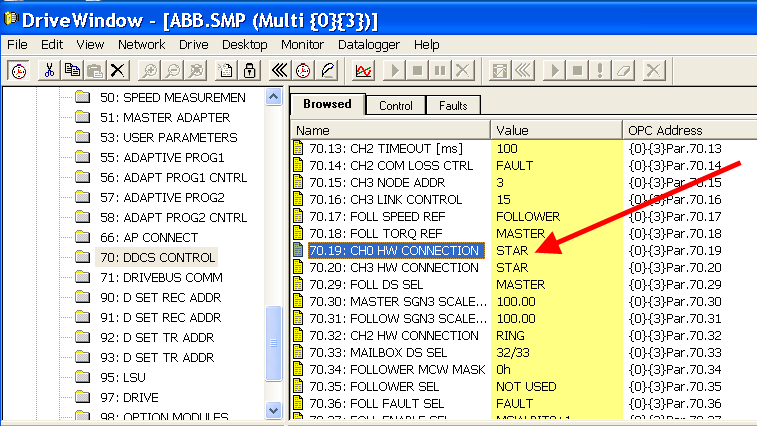The height and width of the screenshot is (426, 757).
Task: Open the Network menu
Action: coord(141,45)
